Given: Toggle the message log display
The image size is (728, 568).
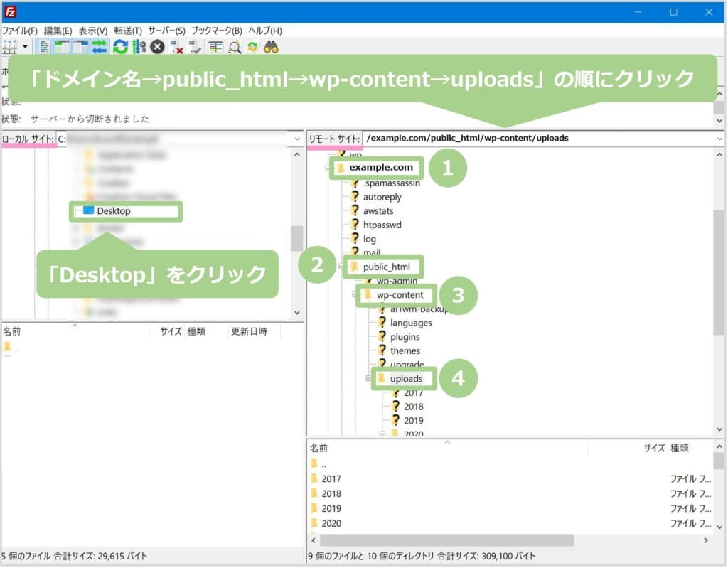Looking at the screenshot, I should click(45, 47).
